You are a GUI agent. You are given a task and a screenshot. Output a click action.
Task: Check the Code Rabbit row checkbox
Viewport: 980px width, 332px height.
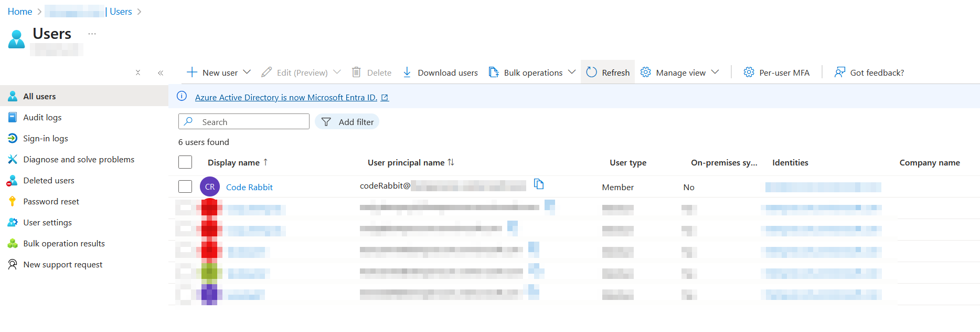[185, 186]
